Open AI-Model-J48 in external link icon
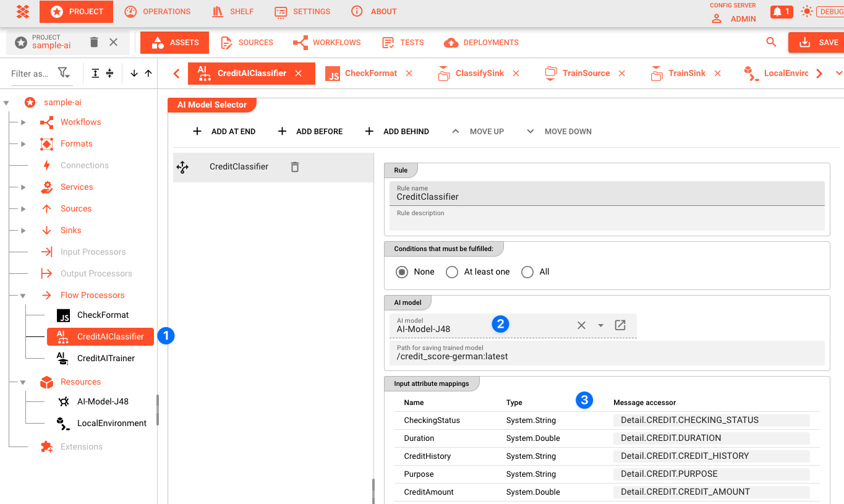The height and width of the screenshot is (504, 844). (620, 325)
